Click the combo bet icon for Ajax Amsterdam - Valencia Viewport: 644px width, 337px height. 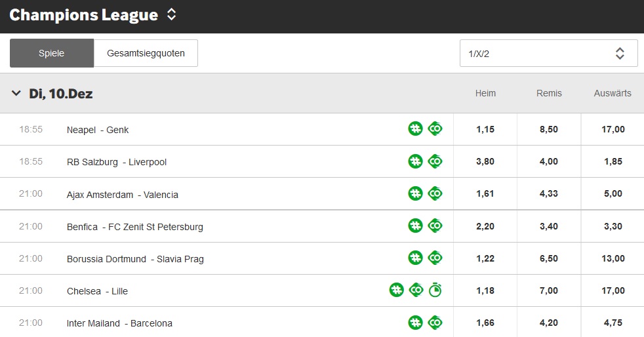coord(435,193)
